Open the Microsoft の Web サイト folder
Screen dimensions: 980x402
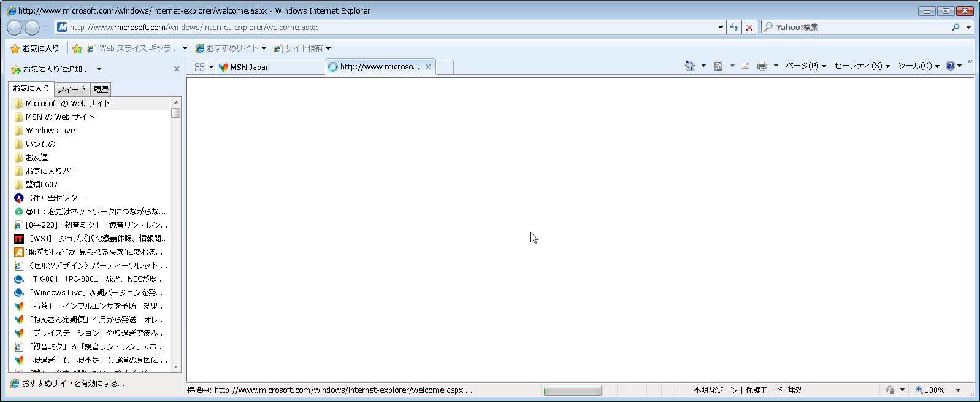90,104
